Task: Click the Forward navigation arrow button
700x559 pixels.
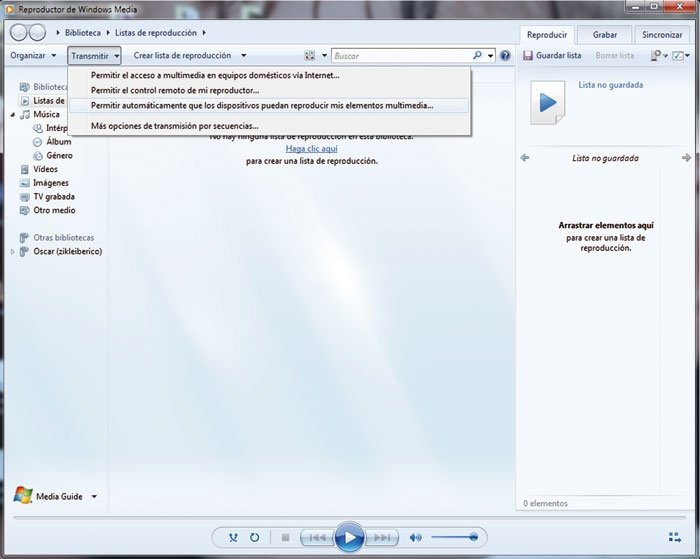Action: click(x=37, y=32)
